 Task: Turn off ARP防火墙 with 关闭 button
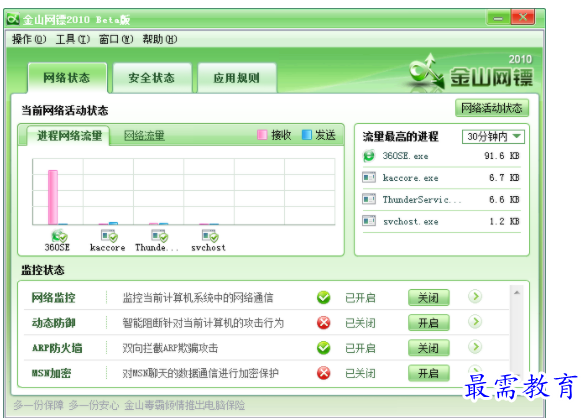pos(428,348)
